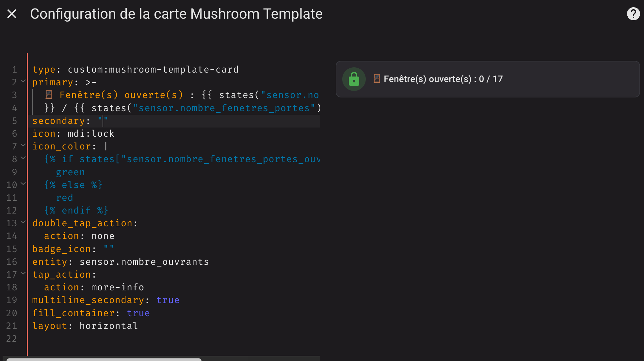The width and height of the screenshot is (644, 361).
Task: Click the 'Configuration de la carte Mushroom Template' title
Action: (176, 14)
